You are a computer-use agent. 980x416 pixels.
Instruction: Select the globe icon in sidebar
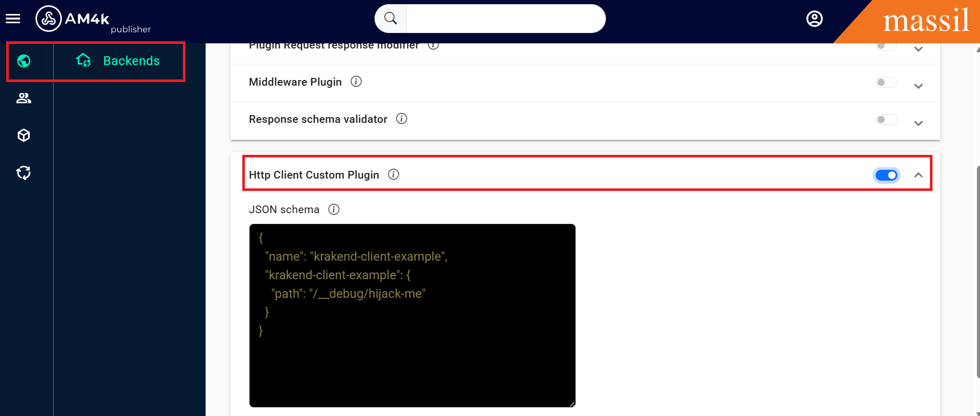pyautogui.click(x=24, y=61)
